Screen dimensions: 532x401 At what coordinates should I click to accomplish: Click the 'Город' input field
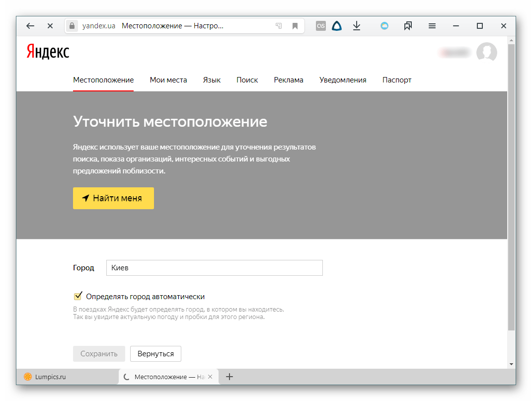214,268
